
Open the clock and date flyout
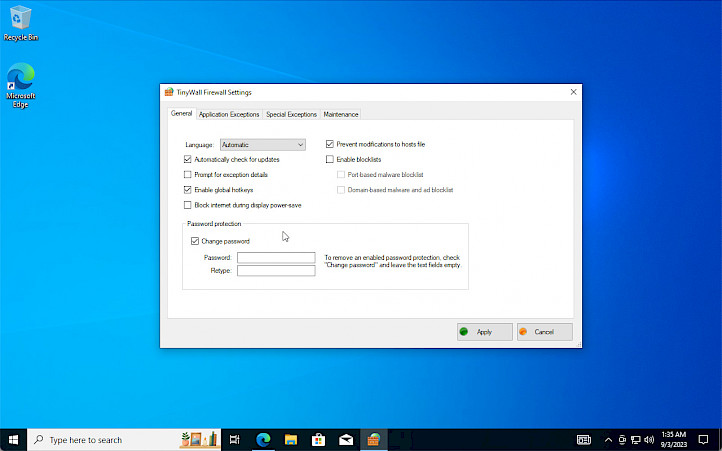[674, 439]
